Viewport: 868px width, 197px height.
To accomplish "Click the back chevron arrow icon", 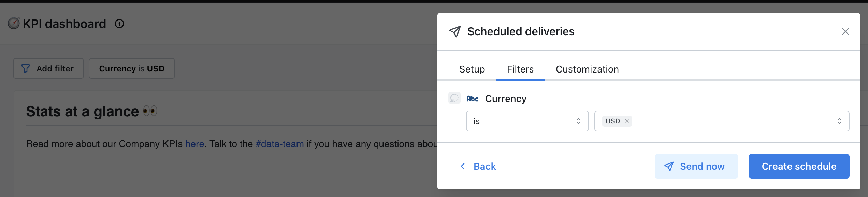I will (x=463, y=166).
